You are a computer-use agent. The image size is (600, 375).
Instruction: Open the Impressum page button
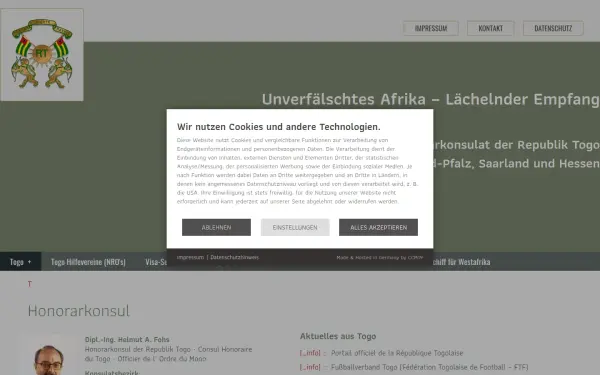point(430,28)
